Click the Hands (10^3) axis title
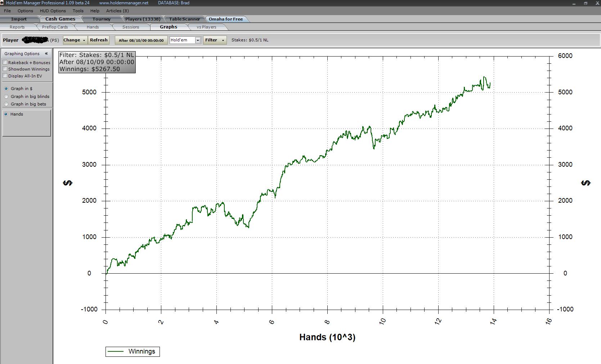This screenshot has width=601, height=364. [327, 337]
